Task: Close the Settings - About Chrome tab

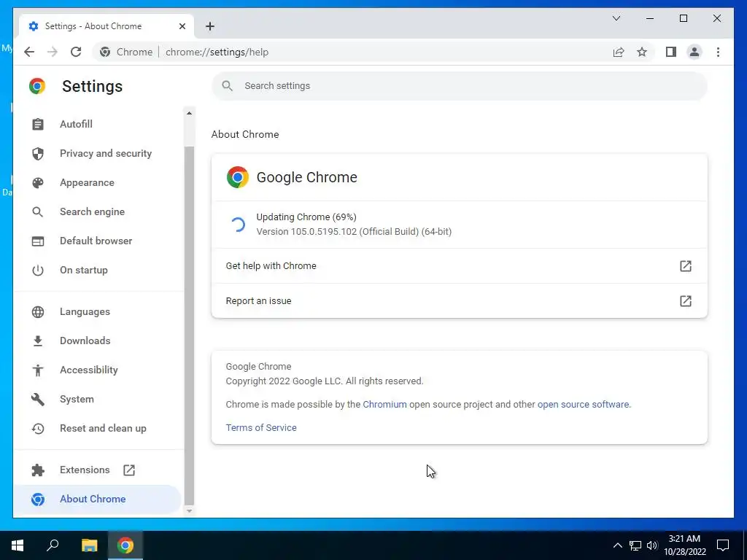Action: [x=182, y=26]
